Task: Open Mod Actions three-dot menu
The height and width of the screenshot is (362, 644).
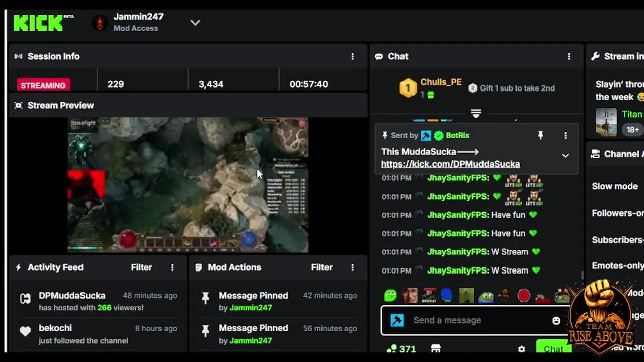Action: point(352,267)
